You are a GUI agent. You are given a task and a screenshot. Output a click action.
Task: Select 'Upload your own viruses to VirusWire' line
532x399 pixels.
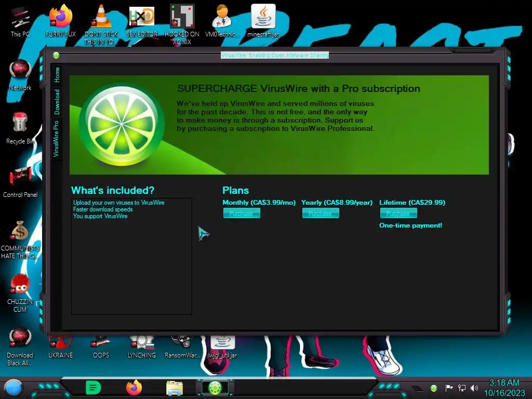click(x=119, y=203)
